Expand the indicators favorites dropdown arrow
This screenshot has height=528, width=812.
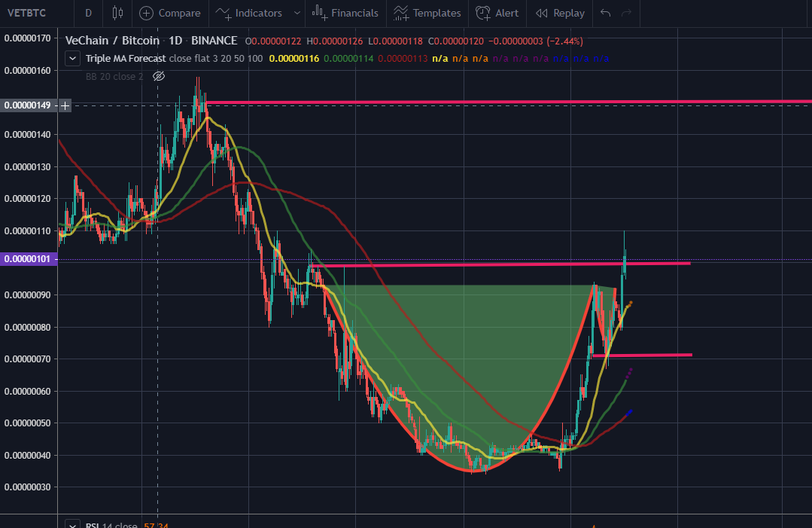[297, 13]
